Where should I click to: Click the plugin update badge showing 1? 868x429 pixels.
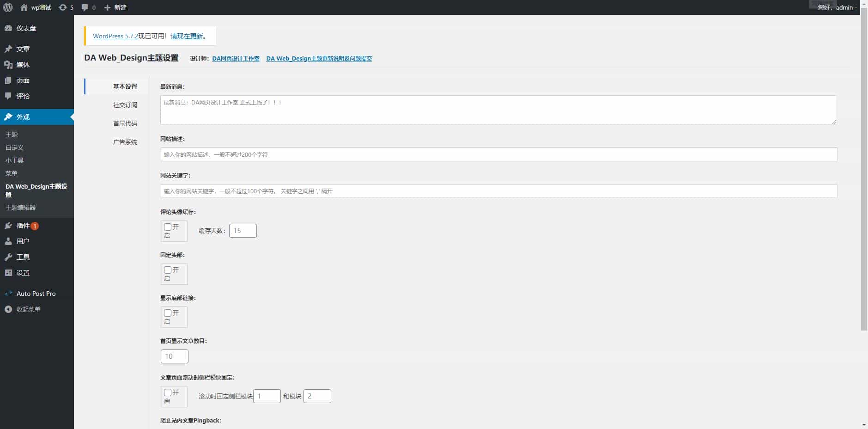click(x=35, y=226)
